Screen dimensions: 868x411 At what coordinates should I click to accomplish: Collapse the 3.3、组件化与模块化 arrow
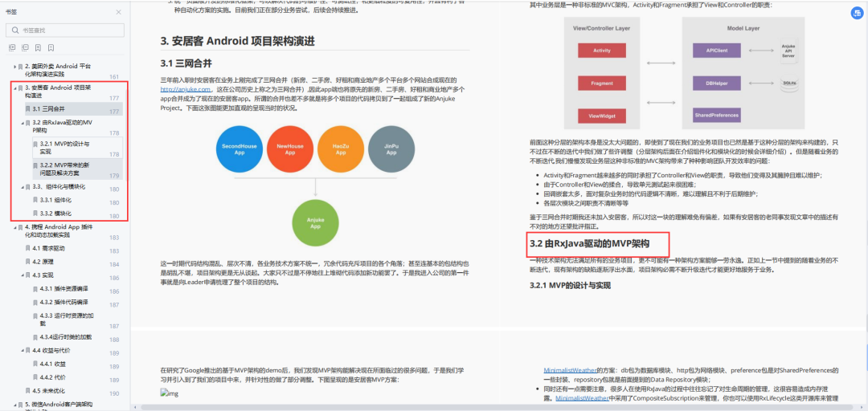(x=23, y=187)
